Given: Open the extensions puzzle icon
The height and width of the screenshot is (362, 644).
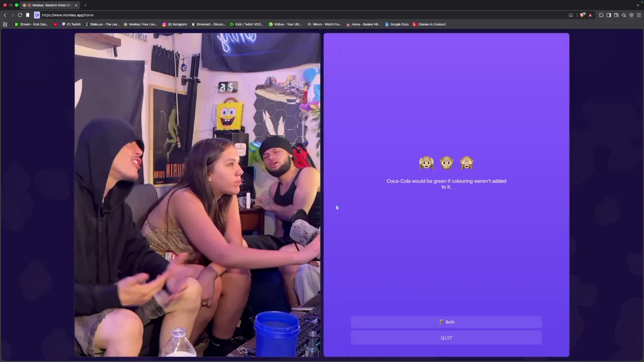Looking at the screenshot, I should 601,15.
